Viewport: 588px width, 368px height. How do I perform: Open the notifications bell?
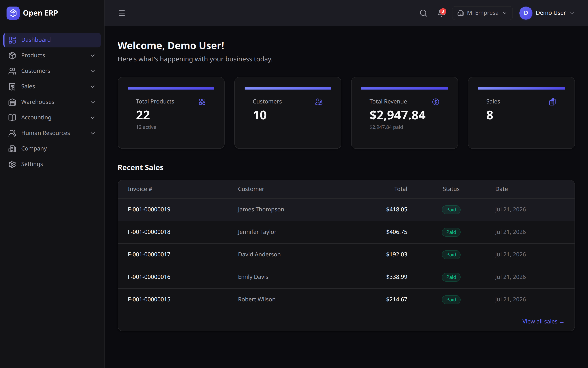click(441, 13)
